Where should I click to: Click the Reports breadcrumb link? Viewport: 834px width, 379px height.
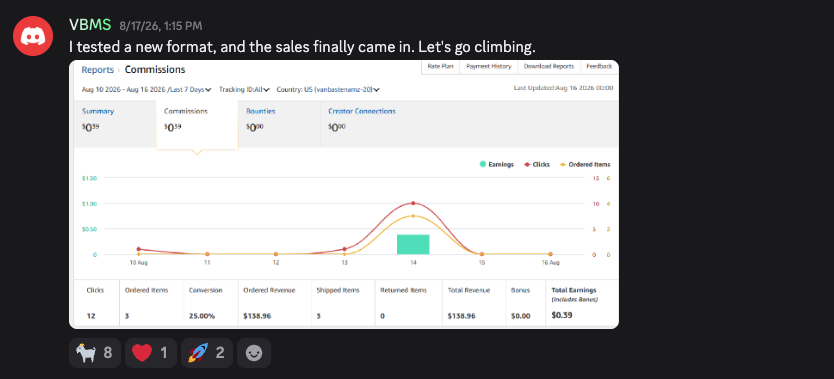click(x=97, y=70)
